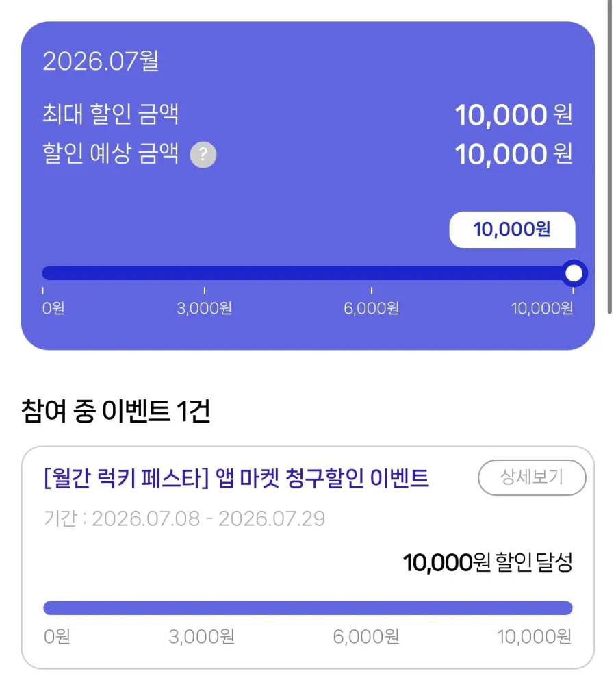
Task: Click the 0원 tick label on blue slider
Action: tap(53, 308)
